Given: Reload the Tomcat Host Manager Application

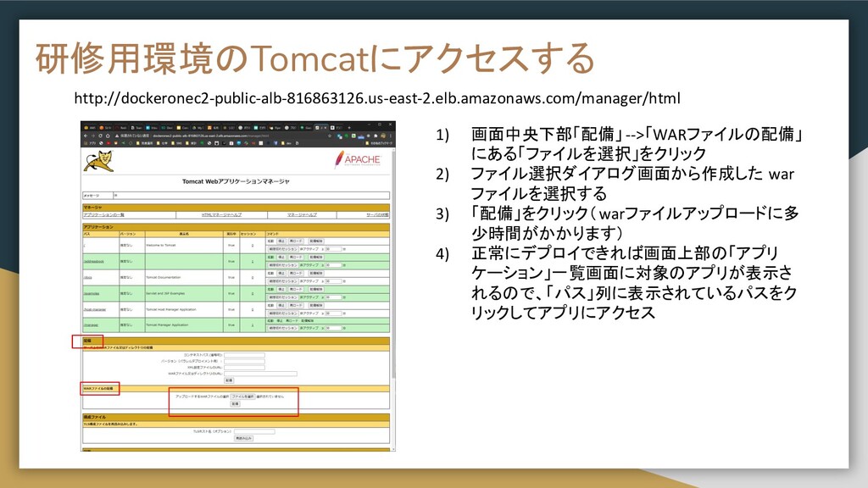Looking at the screenshot, I should [x=296, y=305].
